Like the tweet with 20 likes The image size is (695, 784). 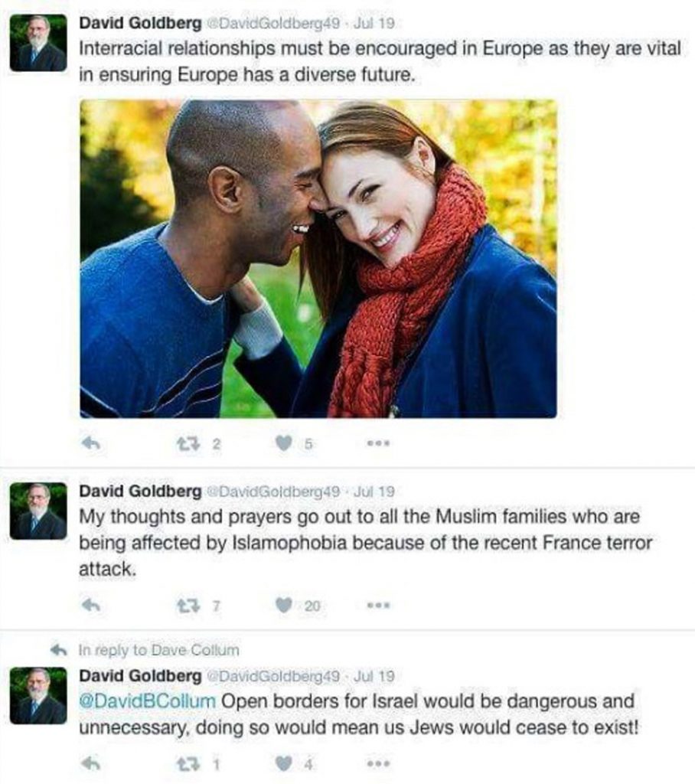pos(284,606)
